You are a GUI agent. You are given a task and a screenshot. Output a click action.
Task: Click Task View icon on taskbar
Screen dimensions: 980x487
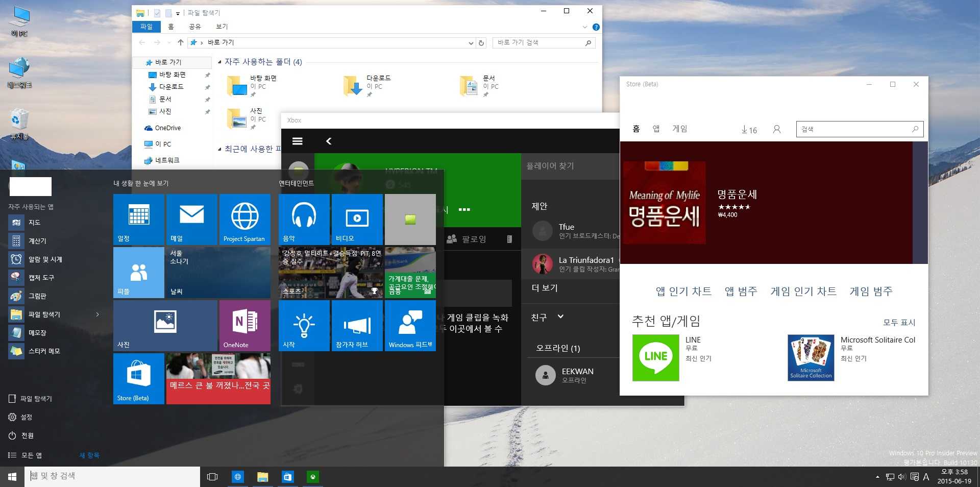pos(212,477)
